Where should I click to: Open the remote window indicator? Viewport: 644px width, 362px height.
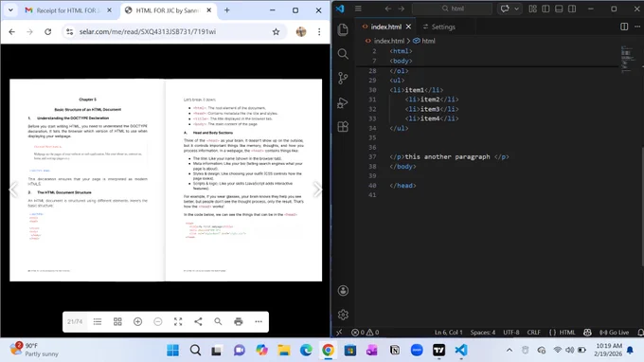(339, 333)
